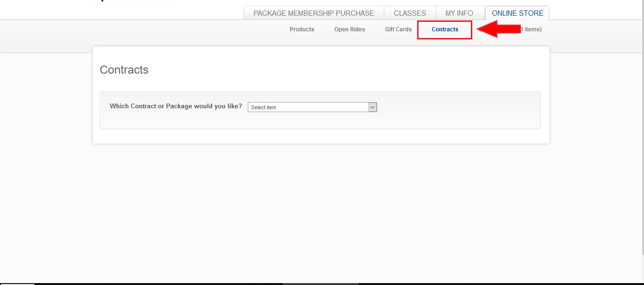644x285 pixels.
Task: Click the Contracts sub-menu link
Action: coord(445,29)
